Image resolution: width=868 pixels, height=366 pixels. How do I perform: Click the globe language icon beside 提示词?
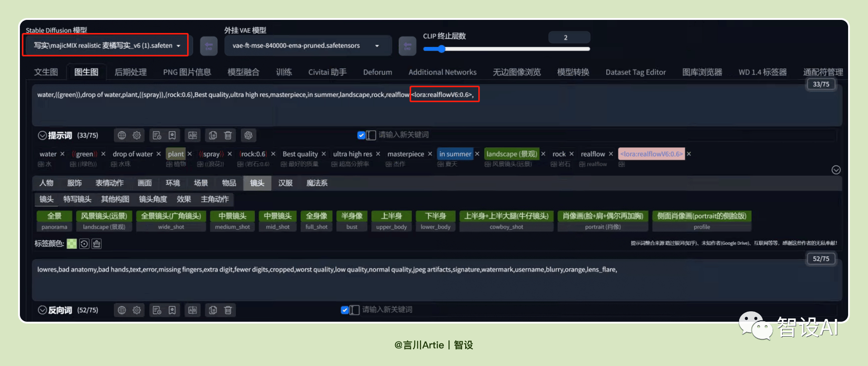[x=122, y=135]
